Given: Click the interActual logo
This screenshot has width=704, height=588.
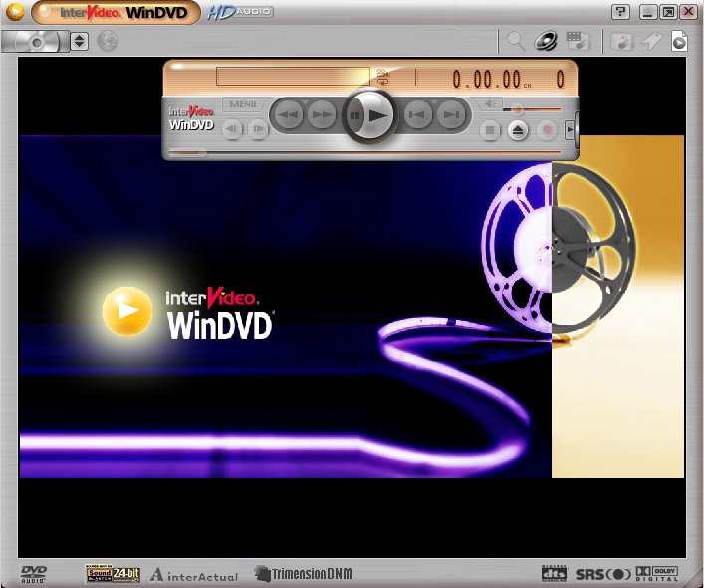Looking at the screenshot, I should 194,575.
